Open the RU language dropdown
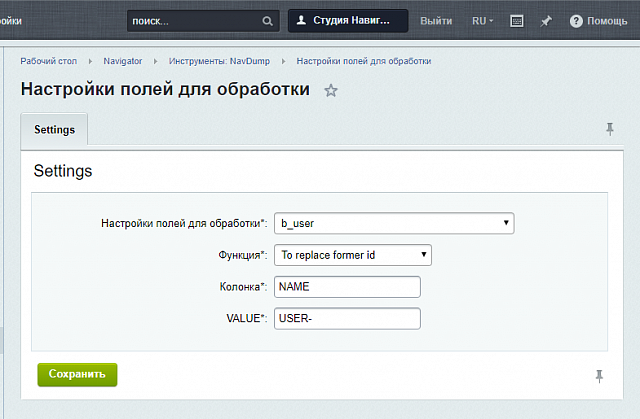Screen dimensions: 640x419 pyautogui.click(x=482, y=21)
